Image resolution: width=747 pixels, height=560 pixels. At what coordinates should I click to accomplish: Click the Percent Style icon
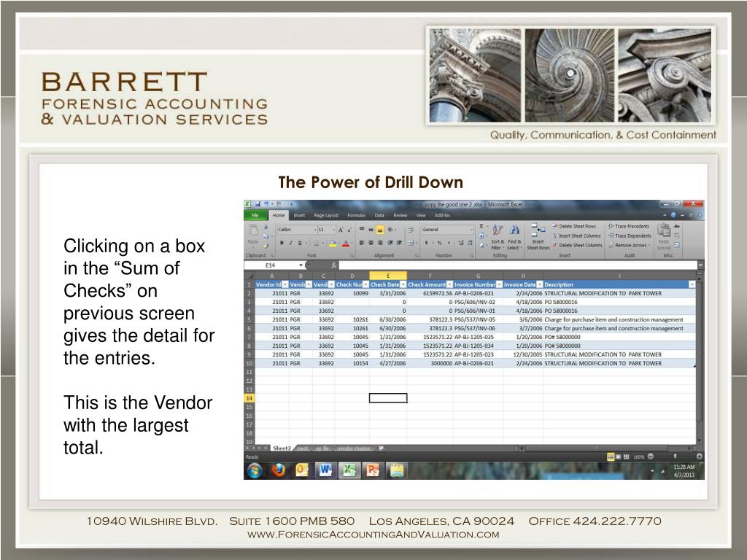tap(439, 243)
